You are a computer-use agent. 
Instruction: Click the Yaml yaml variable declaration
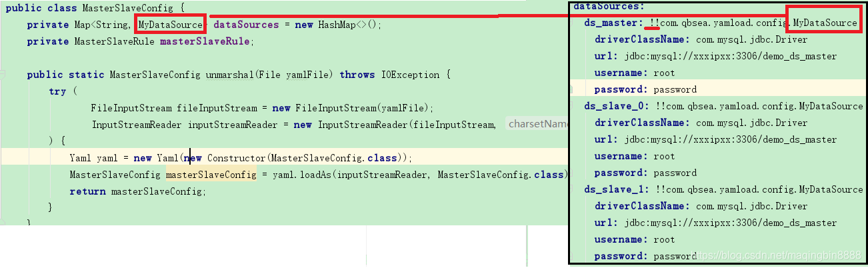[x=94, y=158]
